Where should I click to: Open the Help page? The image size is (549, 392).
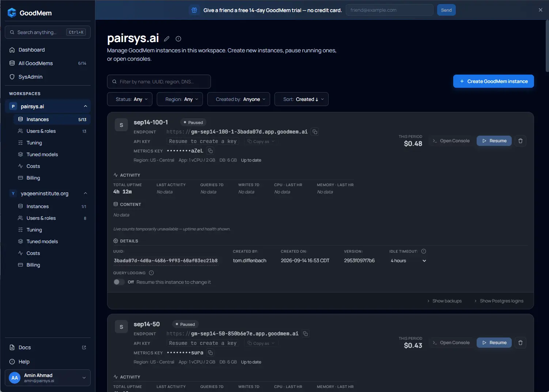[x=48, y=362]
